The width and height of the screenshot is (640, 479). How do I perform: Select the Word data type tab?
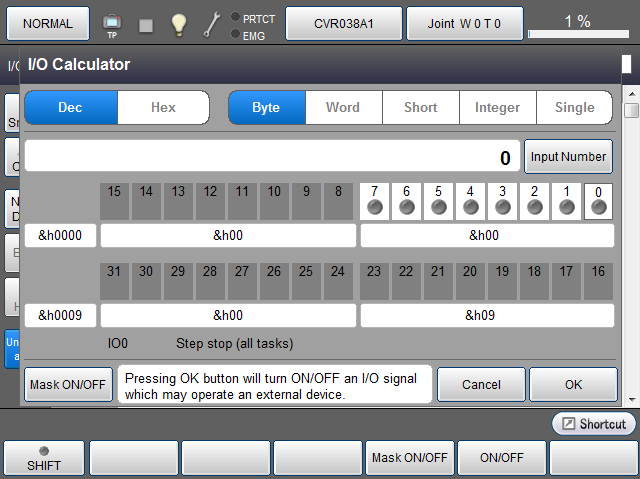343,108
